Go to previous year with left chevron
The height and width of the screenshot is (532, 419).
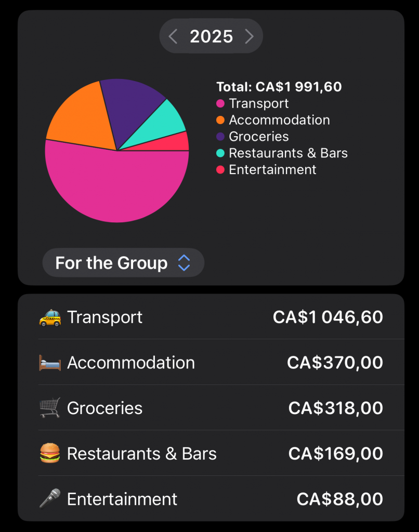click(174, 36)
